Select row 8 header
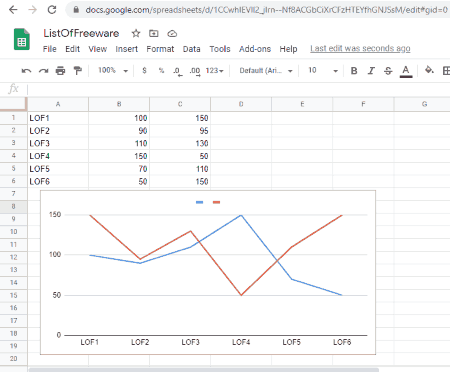Image resolution: width=450 pixels, height=372 pixels. pos(13,206)
